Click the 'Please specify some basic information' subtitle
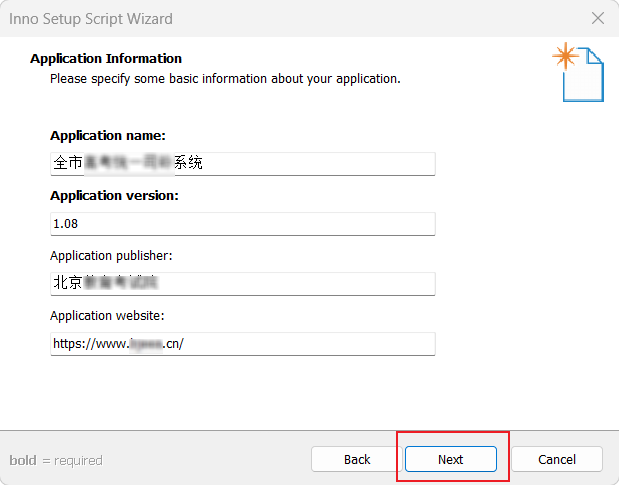This screenshot has width=619, height=485. click(225, 79)
